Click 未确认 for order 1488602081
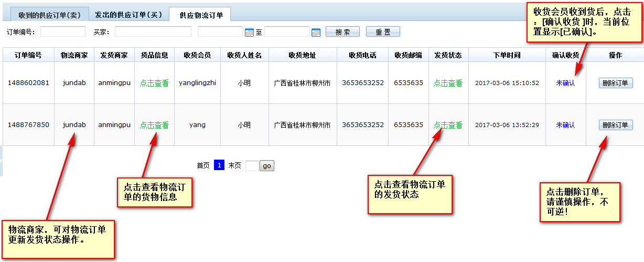644x262 pixels. (x=565, y=83)
